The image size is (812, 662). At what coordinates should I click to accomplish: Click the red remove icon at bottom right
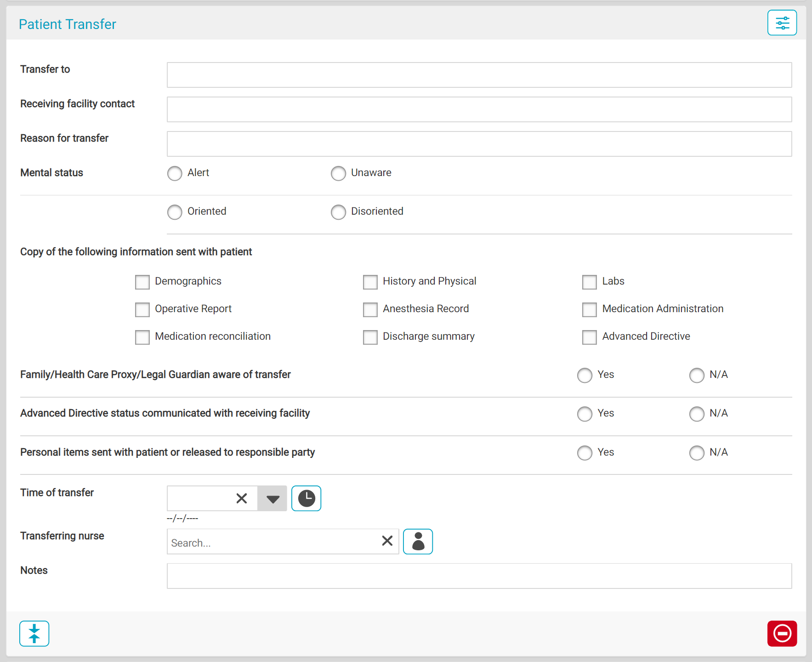pos(782,633)
